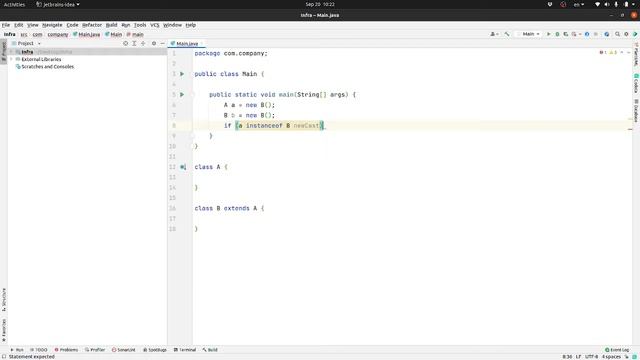This screenshot has width=640, height=360.
Task: Open the Navigate menu
Action: coord(52,25)
